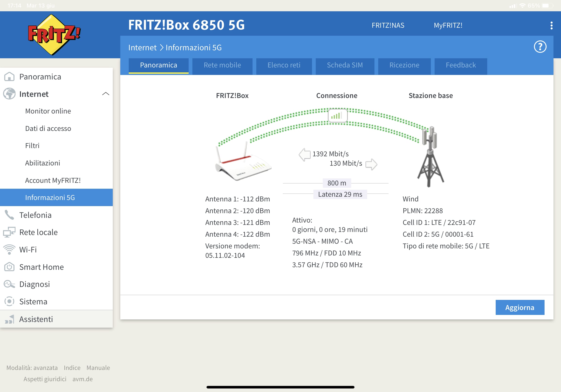561x392 pixels.
Task: Click Modalità: avanzata footer link
Action: [x=32, y=368]
